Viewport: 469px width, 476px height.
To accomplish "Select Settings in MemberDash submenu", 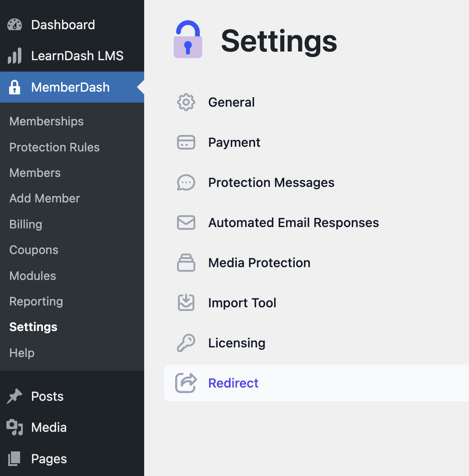I will tap(33, 327).
